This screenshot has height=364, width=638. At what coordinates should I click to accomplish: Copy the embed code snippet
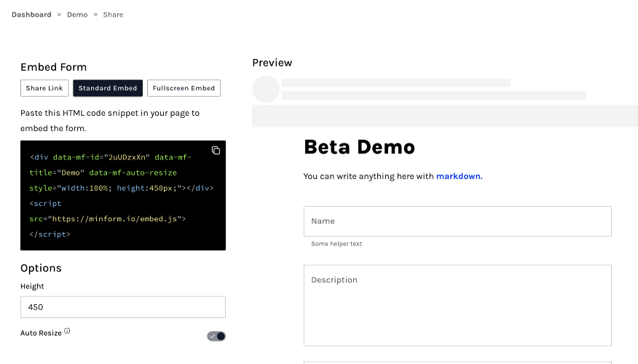[x=216, y=151]
